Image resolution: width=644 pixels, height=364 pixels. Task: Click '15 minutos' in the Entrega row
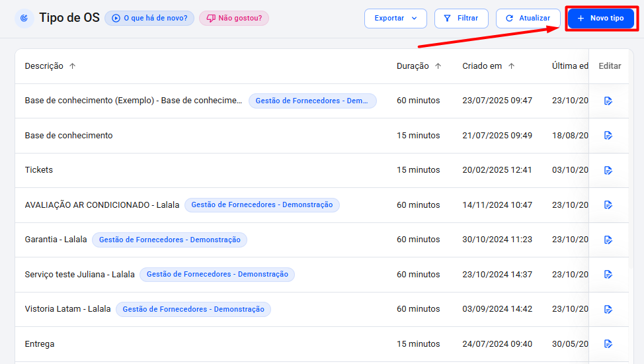[x=418, y=344]
